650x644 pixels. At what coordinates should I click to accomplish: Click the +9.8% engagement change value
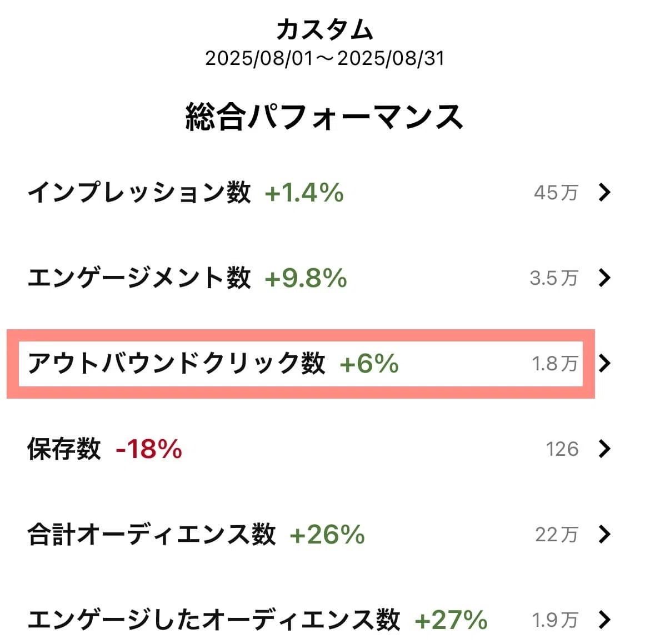306,278
